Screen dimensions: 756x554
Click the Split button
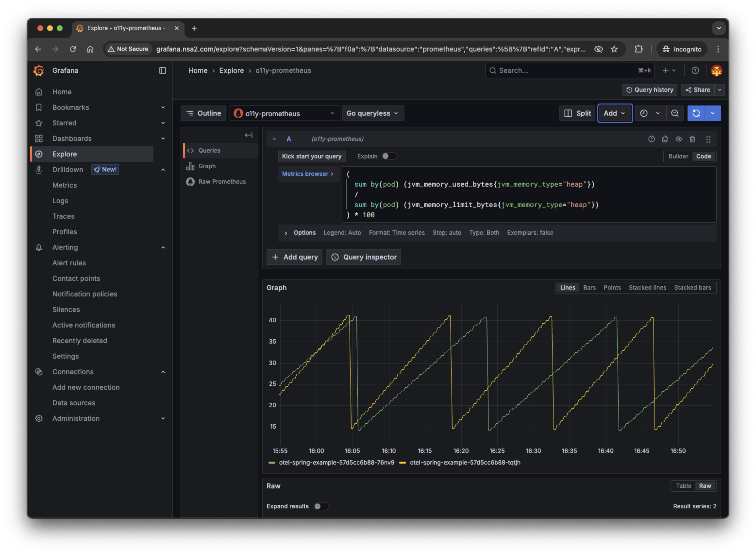(577, 113)
